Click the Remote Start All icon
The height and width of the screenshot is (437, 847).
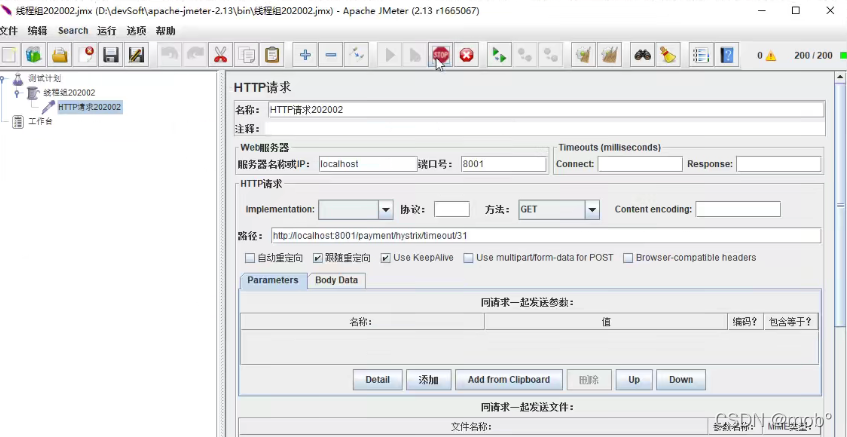coord(499,55)
